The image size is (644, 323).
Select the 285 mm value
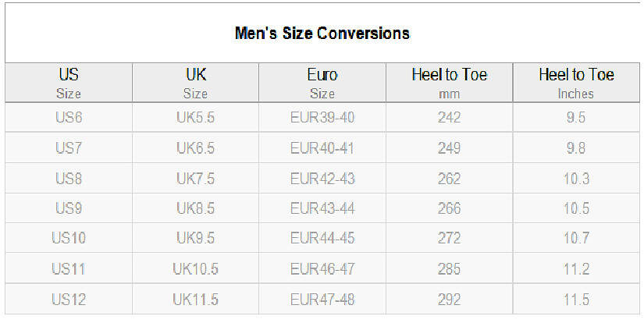point(449,269)
